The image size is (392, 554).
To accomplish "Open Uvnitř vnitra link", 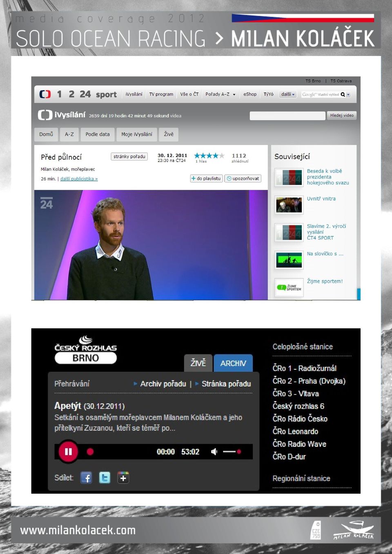I will point(321,199).
